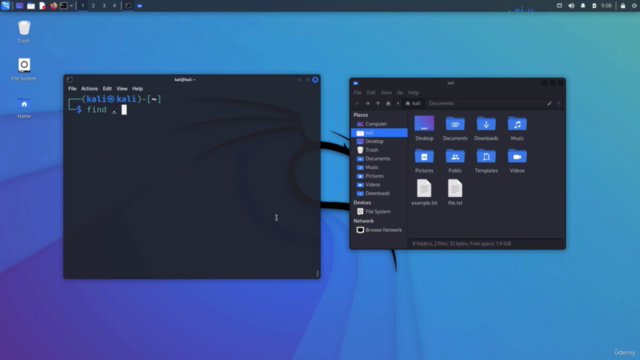Click the kali path bar button
The width and height of the screenshot is (640, 360).
pos(413,104)
